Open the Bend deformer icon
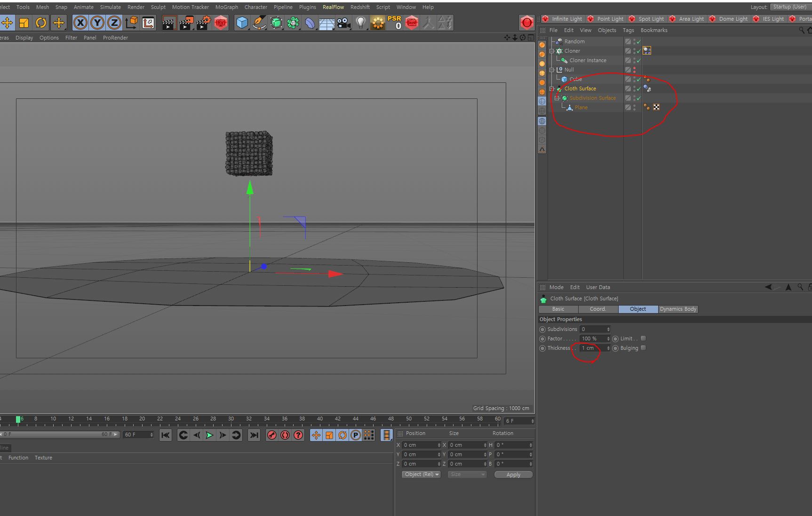812x516 pixels. coord(310,23)
